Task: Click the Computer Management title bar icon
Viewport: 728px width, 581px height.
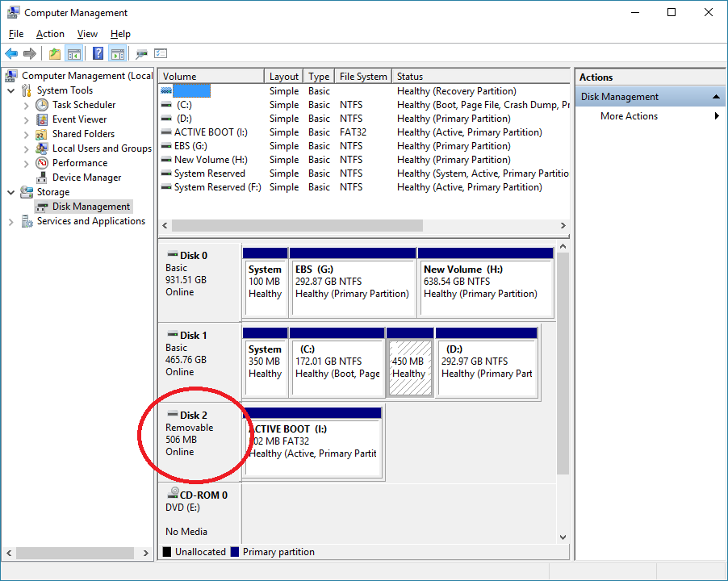Action: pyautogui.click(x=13, y=13)
